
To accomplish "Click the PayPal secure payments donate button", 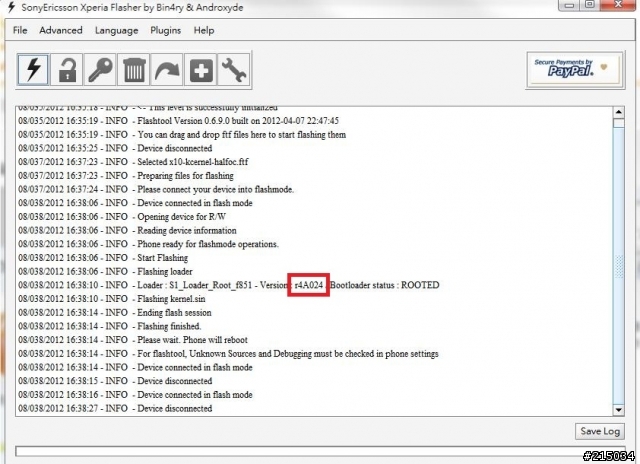I will pyautogui.click(x=575, y=69).
